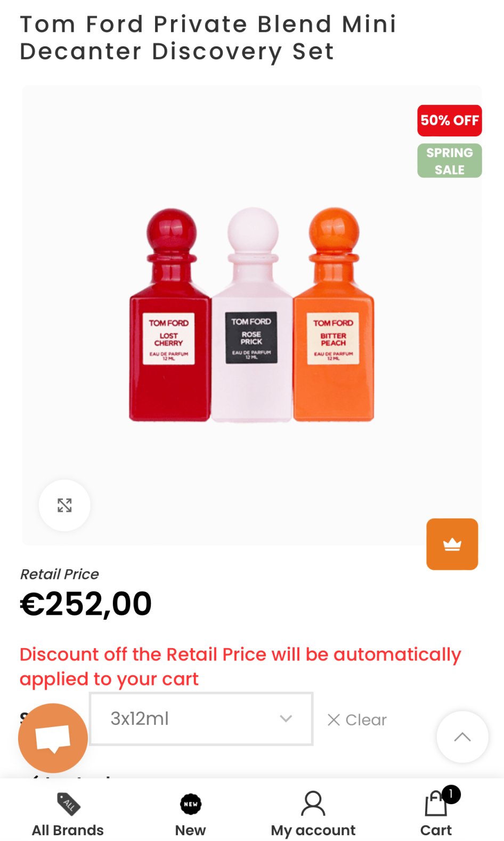Tap the back-to-top arrow button
This screenshot has height=841, width=504.
tap(462, 737)
